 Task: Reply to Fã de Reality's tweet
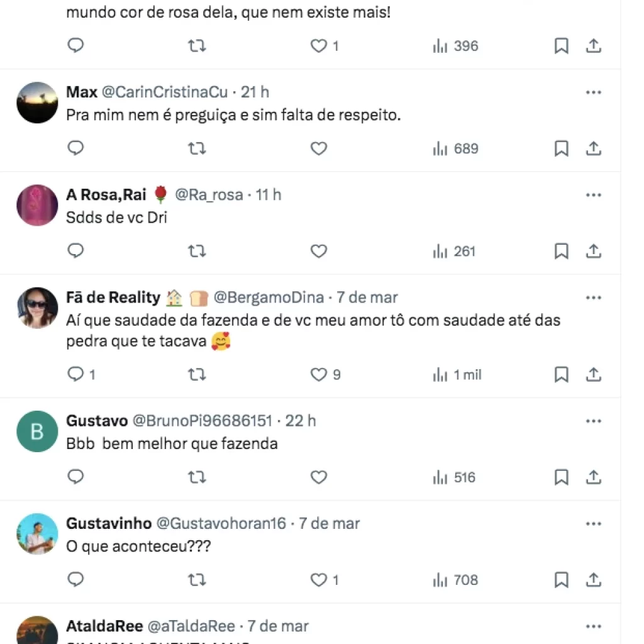coord(75,375)
